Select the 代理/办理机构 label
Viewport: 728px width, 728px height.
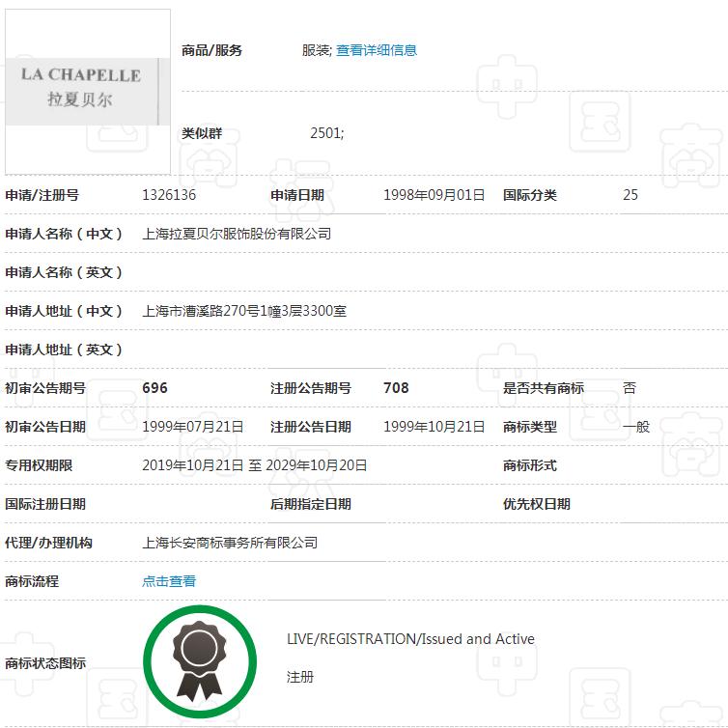[48, 543]
